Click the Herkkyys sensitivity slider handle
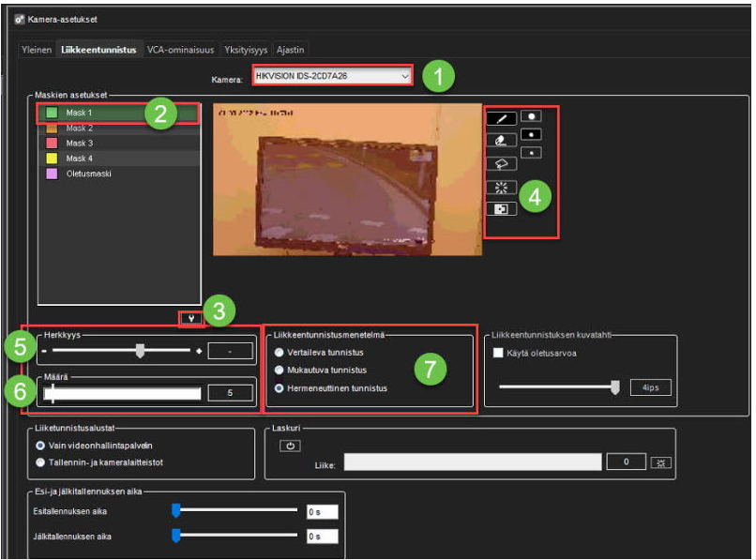Viewport: 756px width, 560px height. 141,350
